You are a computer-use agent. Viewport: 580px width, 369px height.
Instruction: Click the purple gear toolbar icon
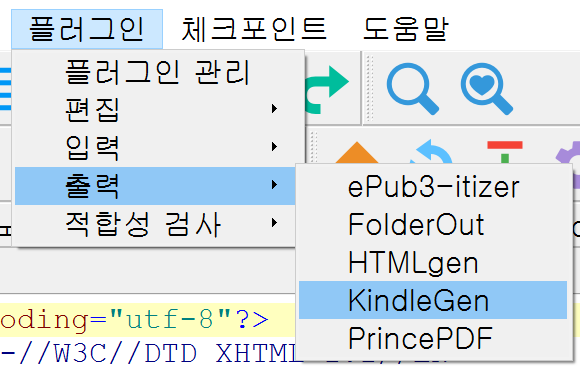coord(568,152)
